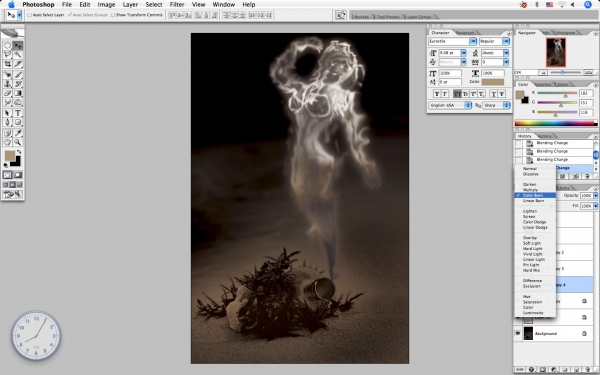Click the R value input field
The width and height of the screenshot is (600, 375).
point(586,93)
